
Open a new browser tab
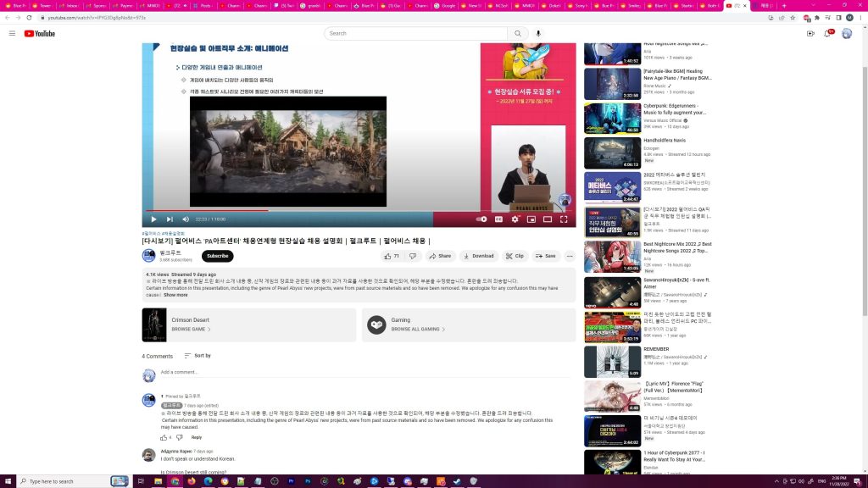(x=784, y=6)
